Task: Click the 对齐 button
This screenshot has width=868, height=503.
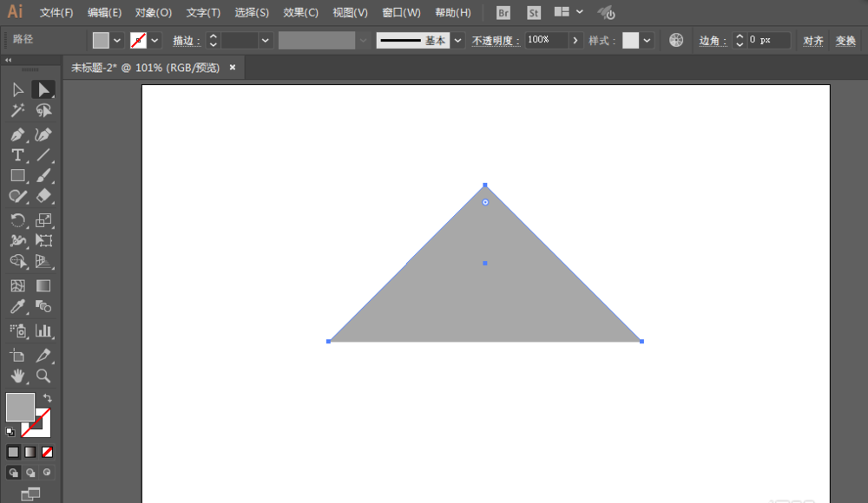Action: pos(813,41)
